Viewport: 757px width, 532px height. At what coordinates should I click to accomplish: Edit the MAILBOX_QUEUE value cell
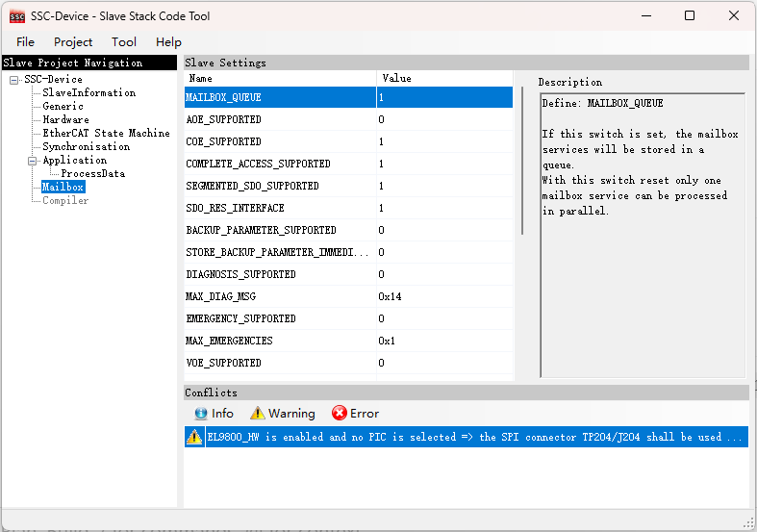coord(444,97)
